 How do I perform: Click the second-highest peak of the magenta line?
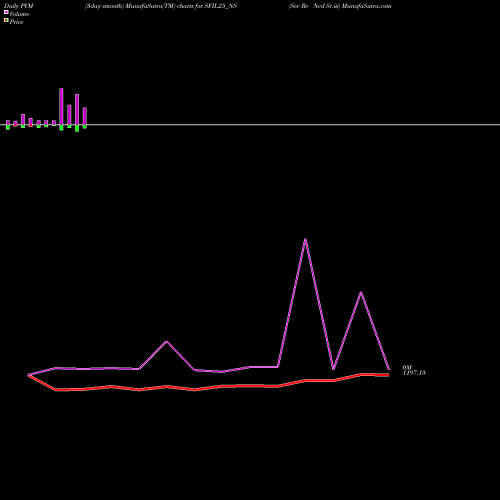click(x=361, y=293)
